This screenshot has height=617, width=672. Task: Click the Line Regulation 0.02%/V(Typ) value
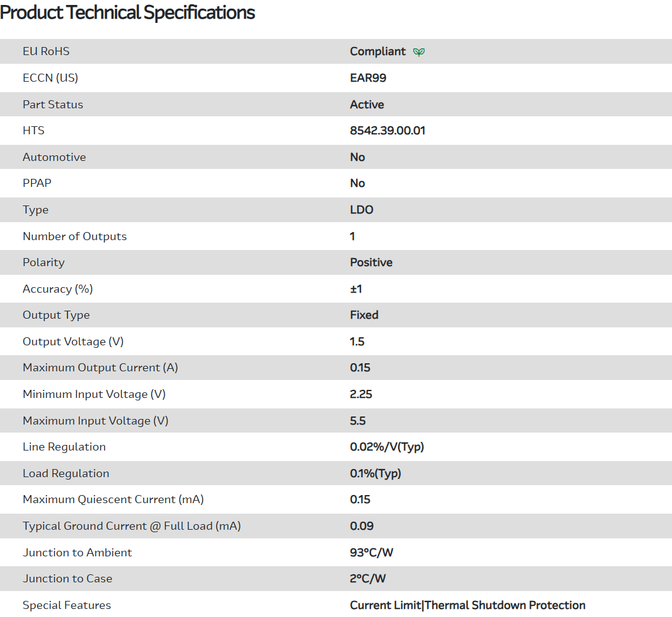pyautogui.click(x=386, y=447)
